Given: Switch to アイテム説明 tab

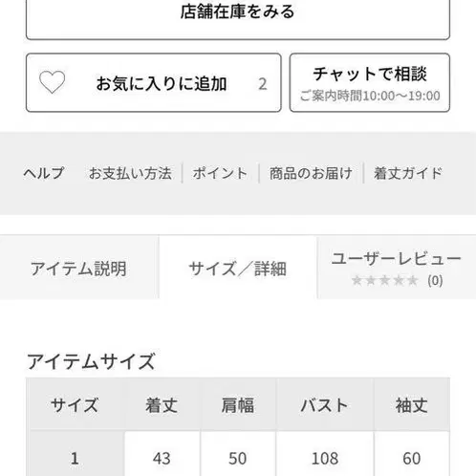Looking at the screenshot, I should click(79, 268).
